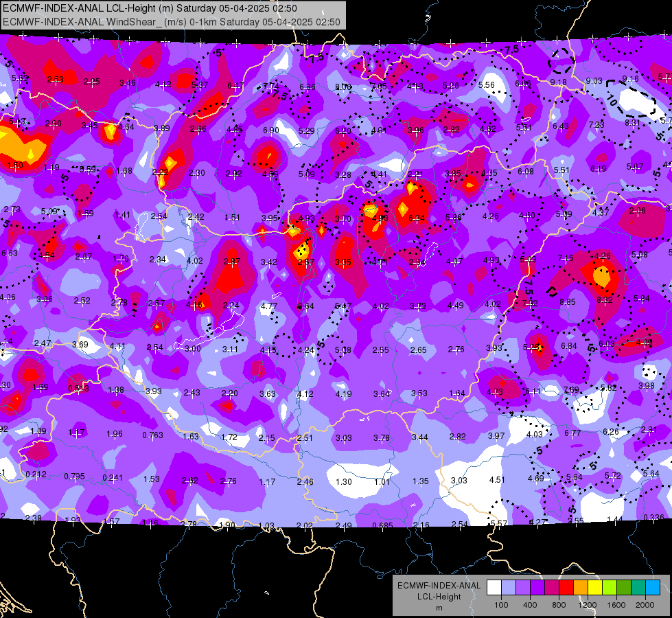The height and width of the screenshot is (618, 672).
Task: Click the wind shear value 6.90
Action: coord(271,130)
